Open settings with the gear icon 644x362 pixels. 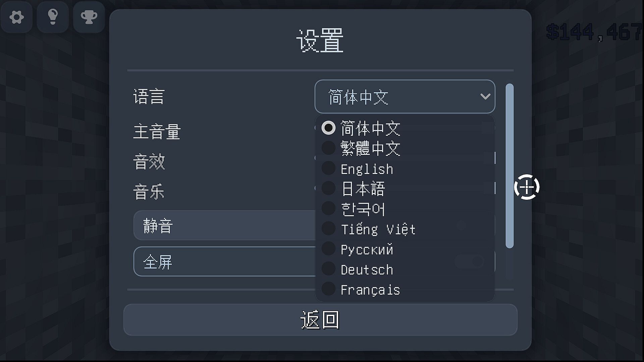pyautogui.click(x=16, y=17)
